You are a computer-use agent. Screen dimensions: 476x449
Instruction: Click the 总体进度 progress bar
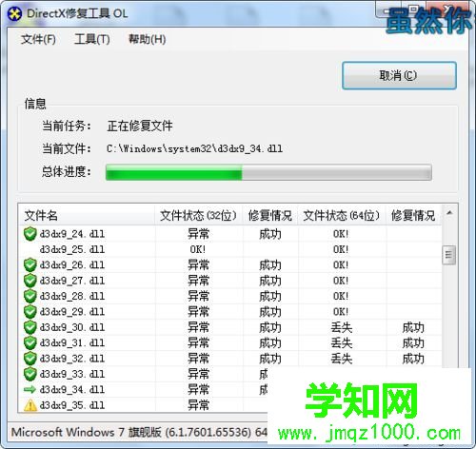pyautogui.click(x=268, y=172)
